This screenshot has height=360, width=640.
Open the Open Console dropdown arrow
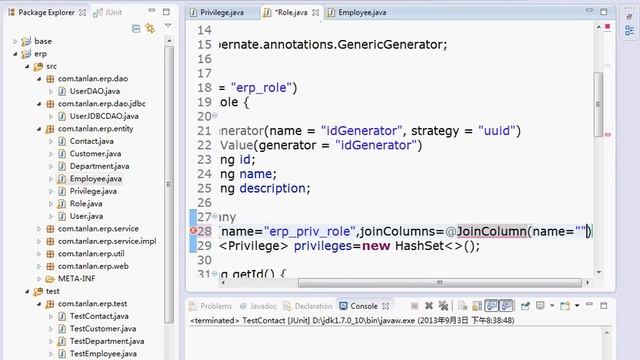(x=577, y=306)
